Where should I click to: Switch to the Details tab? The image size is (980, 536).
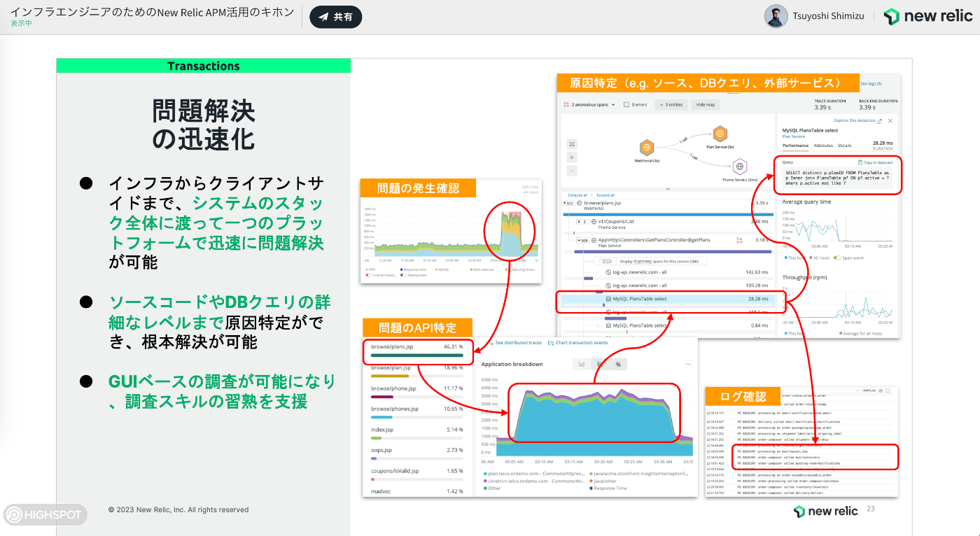coord(845,146)
